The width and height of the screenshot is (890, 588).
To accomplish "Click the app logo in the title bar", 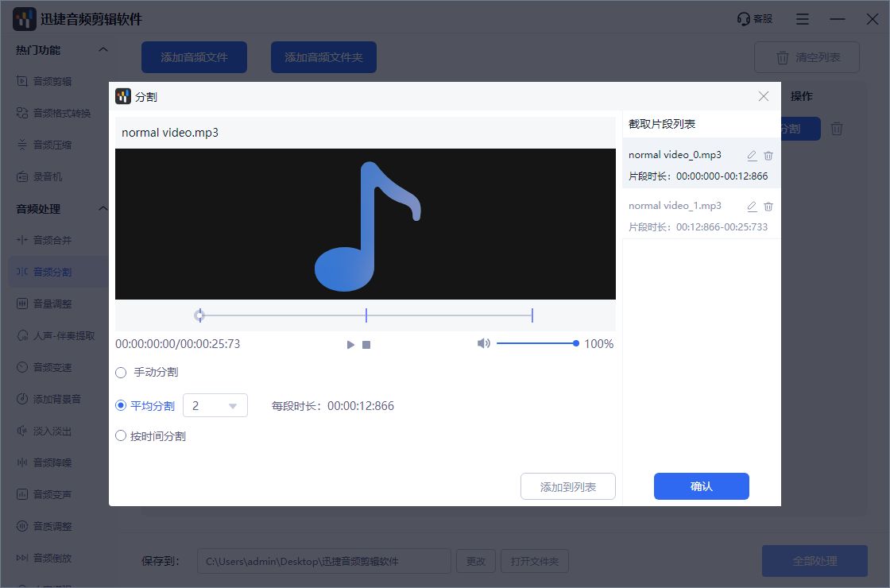I will [x=24, y=19].
